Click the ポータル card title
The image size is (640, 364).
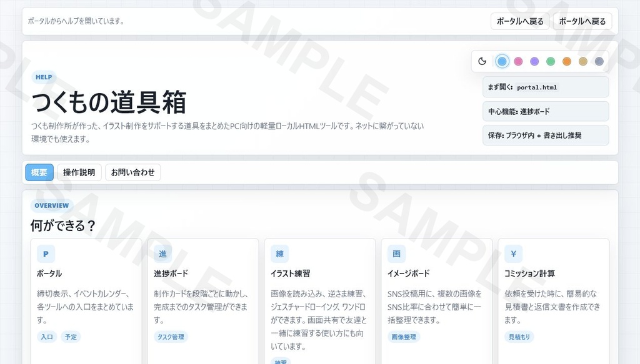pos(49,273)
